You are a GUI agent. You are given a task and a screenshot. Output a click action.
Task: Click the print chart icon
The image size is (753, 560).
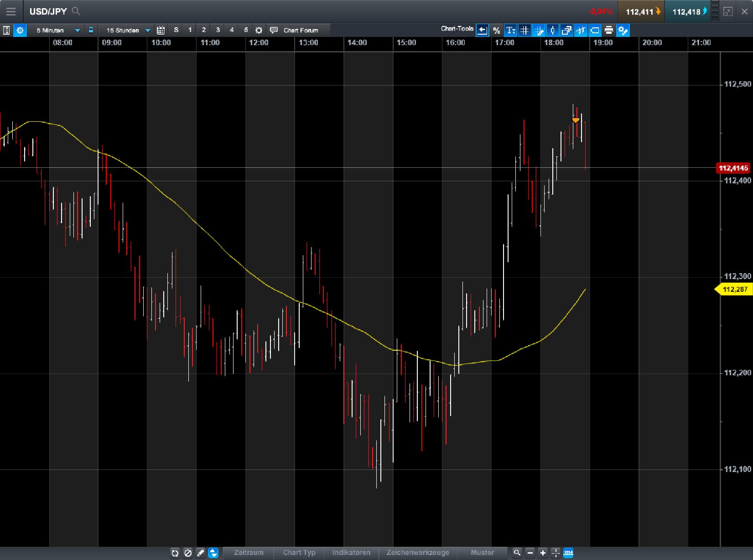point(609,30)
